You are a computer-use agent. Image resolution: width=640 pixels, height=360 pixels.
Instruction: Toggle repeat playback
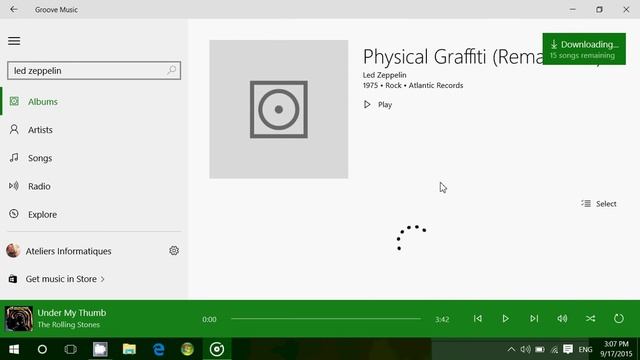point(619,318)
